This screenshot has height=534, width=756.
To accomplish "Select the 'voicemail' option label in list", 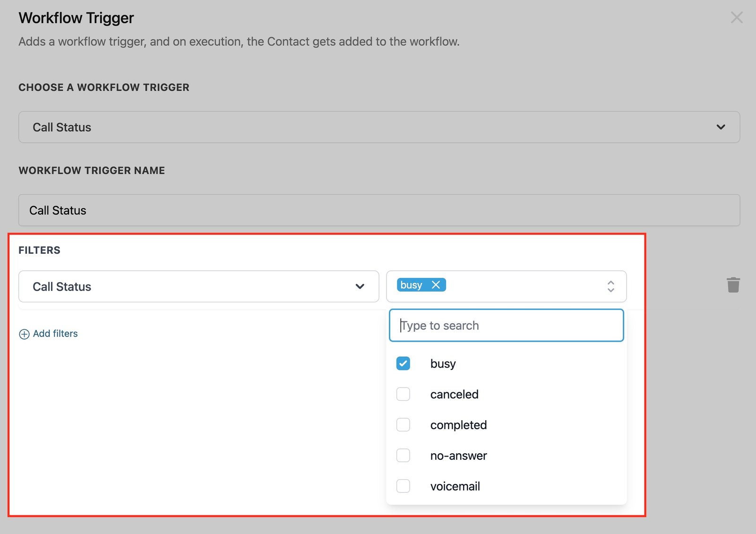I will (x=455, y=486).
